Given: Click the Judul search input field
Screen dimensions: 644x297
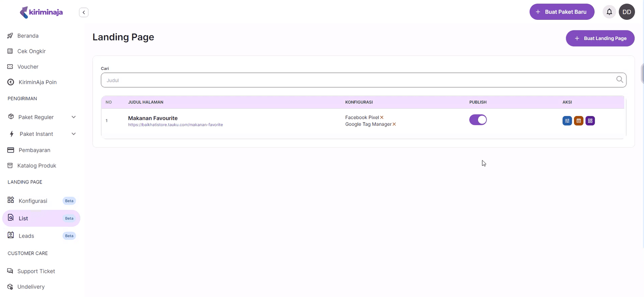Looking at the screenshot, I should [357, 80].
